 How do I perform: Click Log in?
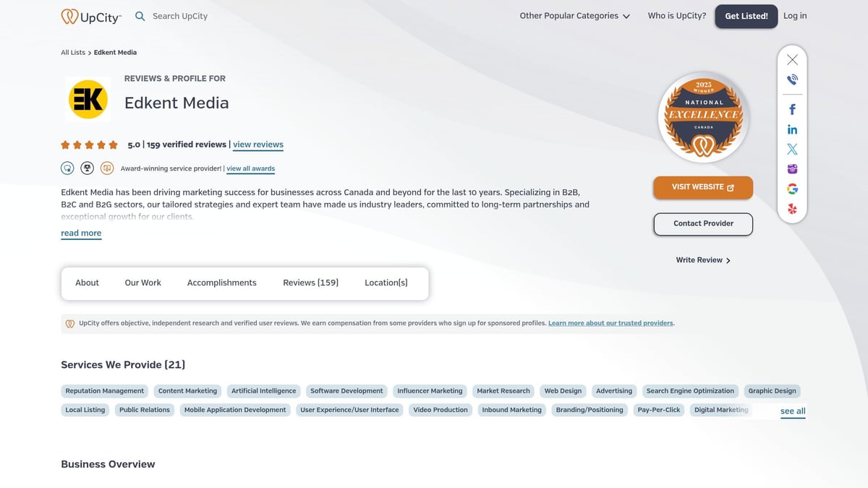pyautogui.click(x=795, y=16)
